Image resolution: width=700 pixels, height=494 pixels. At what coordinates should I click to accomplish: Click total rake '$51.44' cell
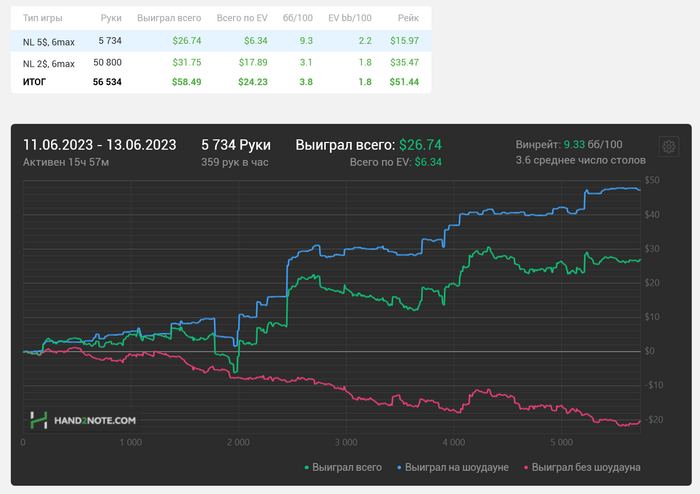point(404,82)
